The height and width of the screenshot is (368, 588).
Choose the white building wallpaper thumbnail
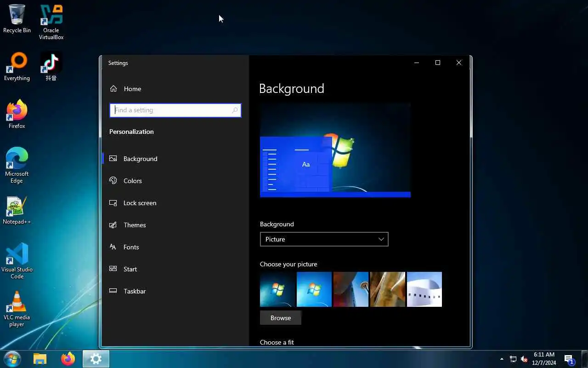point(424,289)
